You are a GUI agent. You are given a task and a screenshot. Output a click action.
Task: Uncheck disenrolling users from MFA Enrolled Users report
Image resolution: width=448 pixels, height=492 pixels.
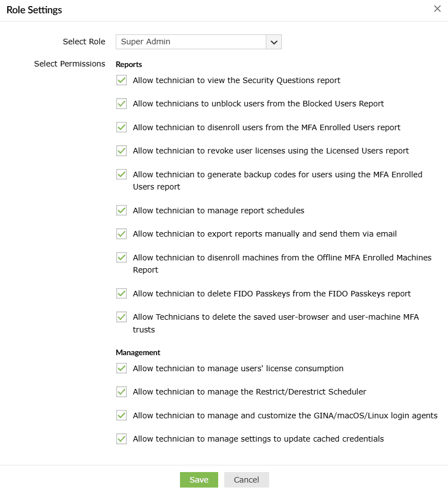point(121,127)
